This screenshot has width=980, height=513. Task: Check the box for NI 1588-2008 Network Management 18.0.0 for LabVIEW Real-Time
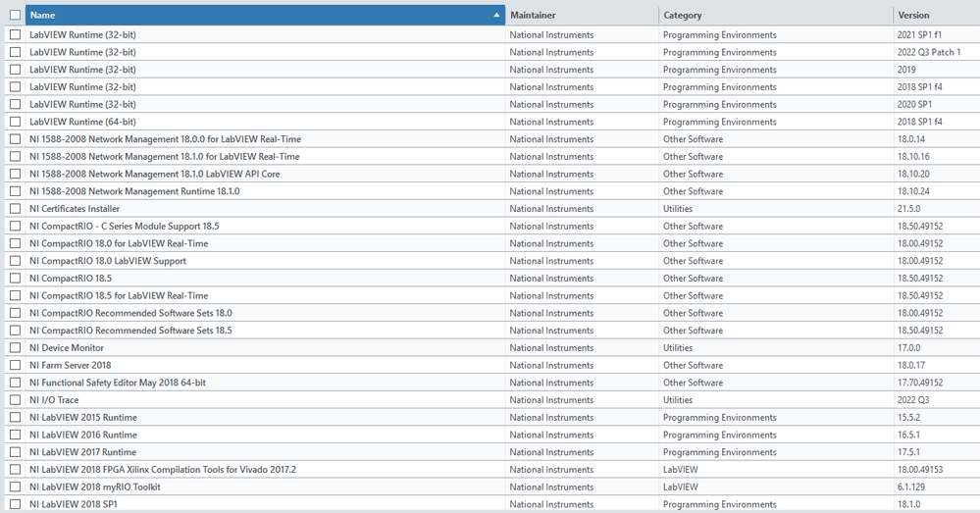pyautogui.click(x=15, y=139)
